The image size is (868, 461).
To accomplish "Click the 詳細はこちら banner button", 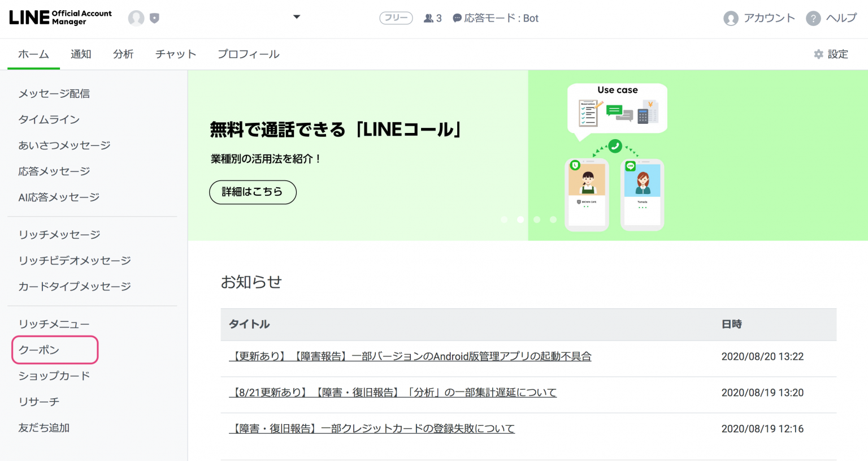I will pos(253,192).
